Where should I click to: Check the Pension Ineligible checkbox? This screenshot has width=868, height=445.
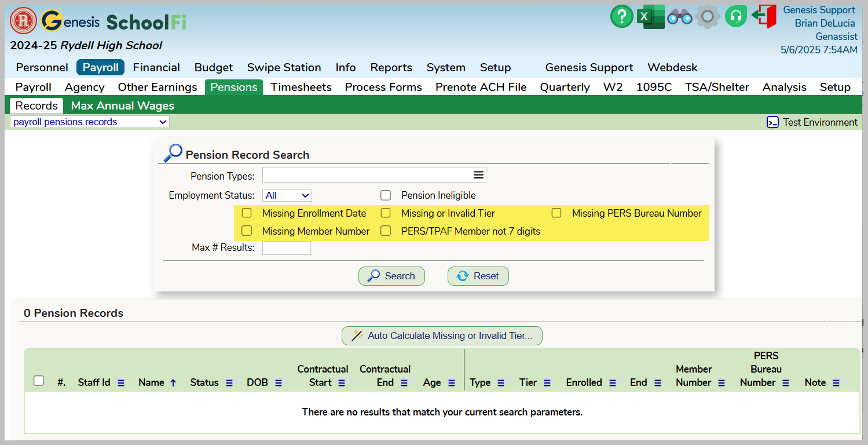386,195
